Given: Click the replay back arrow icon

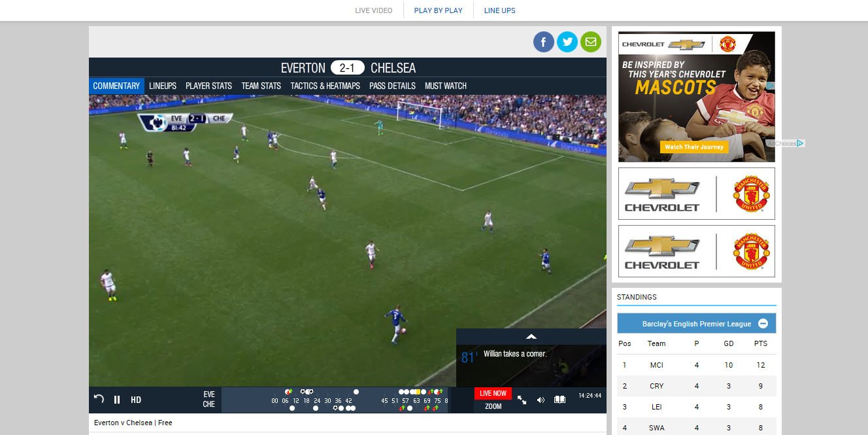Looking at the screenshot, I should tap(99, 399).
